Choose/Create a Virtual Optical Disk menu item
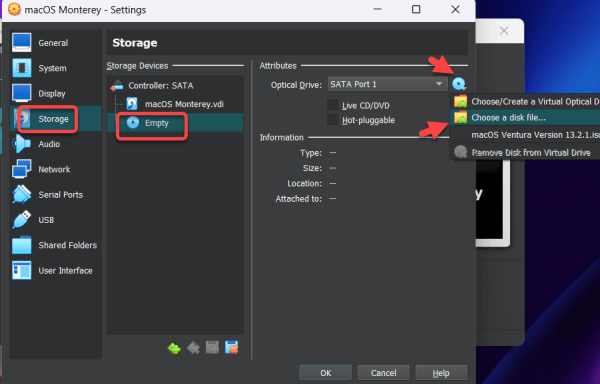 pos(525,101)
